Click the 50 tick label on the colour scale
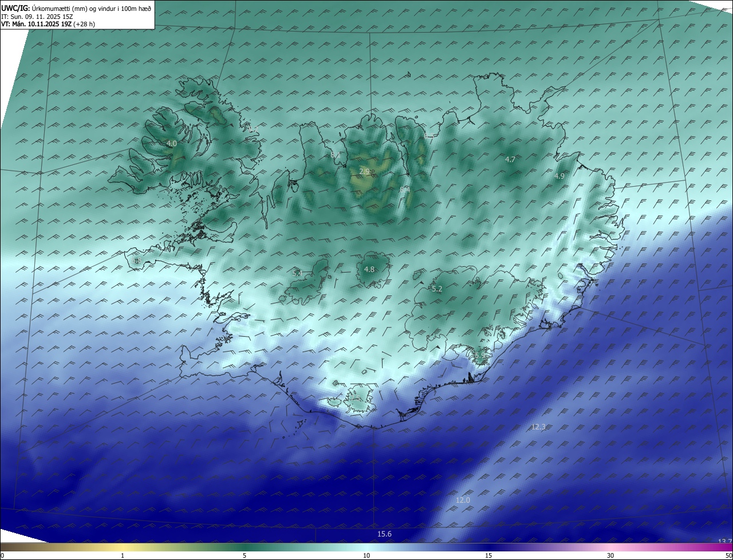Image resolution: width=733 pixels, height=560 pixels. pos(728,555)
